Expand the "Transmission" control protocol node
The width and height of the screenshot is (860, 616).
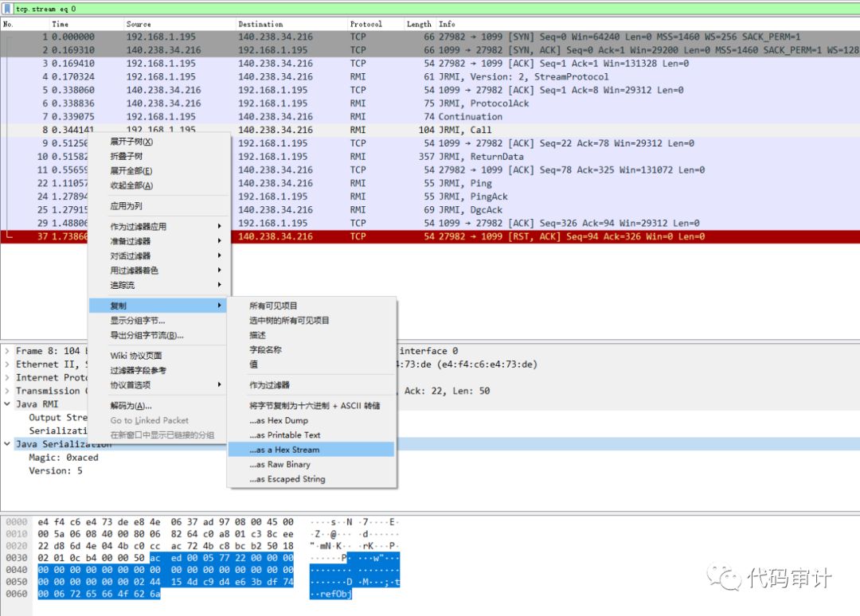7,391
